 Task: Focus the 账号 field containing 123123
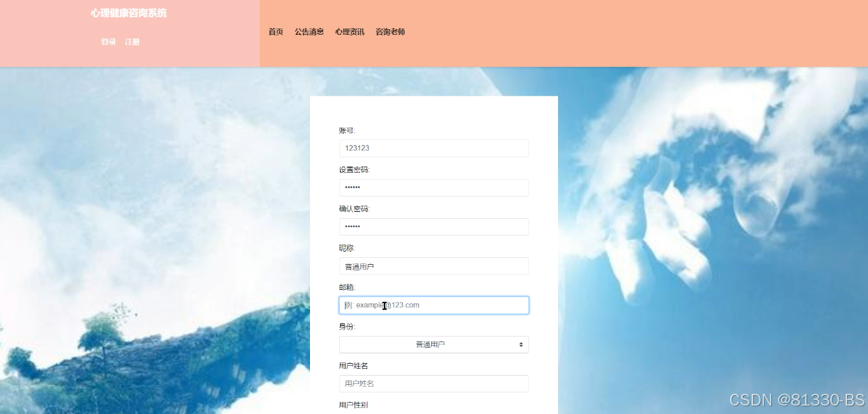click(434, 148)
